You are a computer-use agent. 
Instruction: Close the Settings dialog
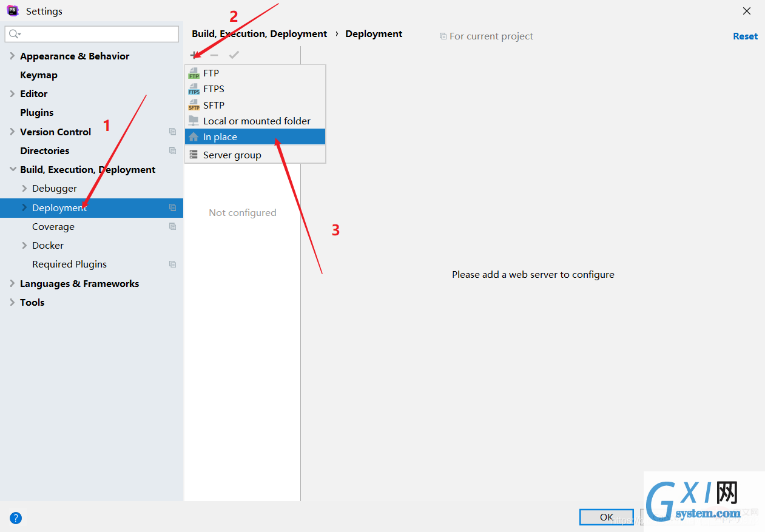pos(747,11)
